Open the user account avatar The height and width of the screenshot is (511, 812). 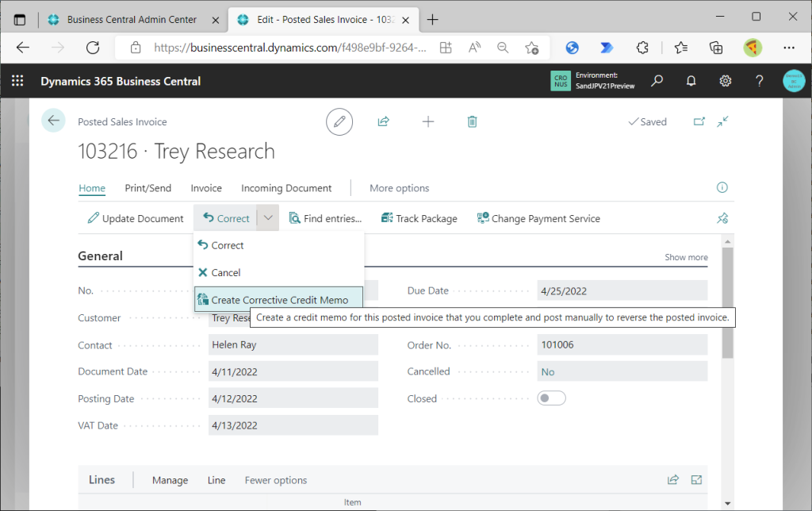click(x=794, y=81)
